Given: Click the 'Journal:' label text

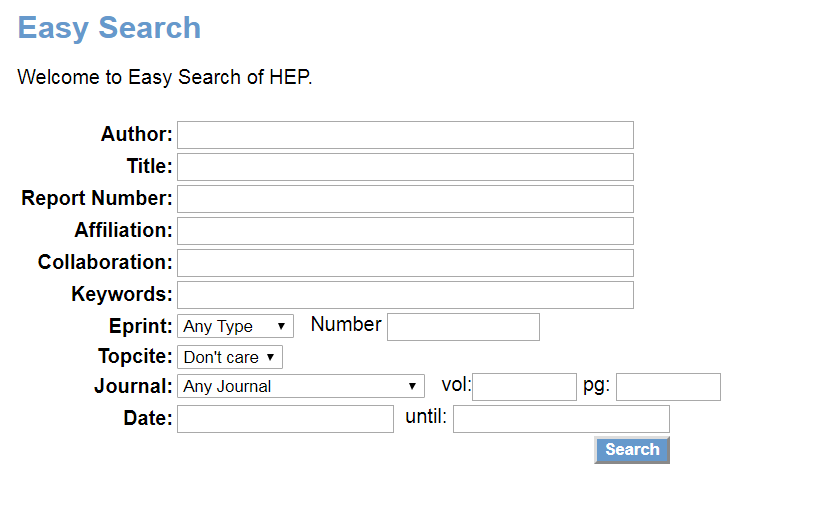Looking at the screenshot, I should [x=133, y=387].
